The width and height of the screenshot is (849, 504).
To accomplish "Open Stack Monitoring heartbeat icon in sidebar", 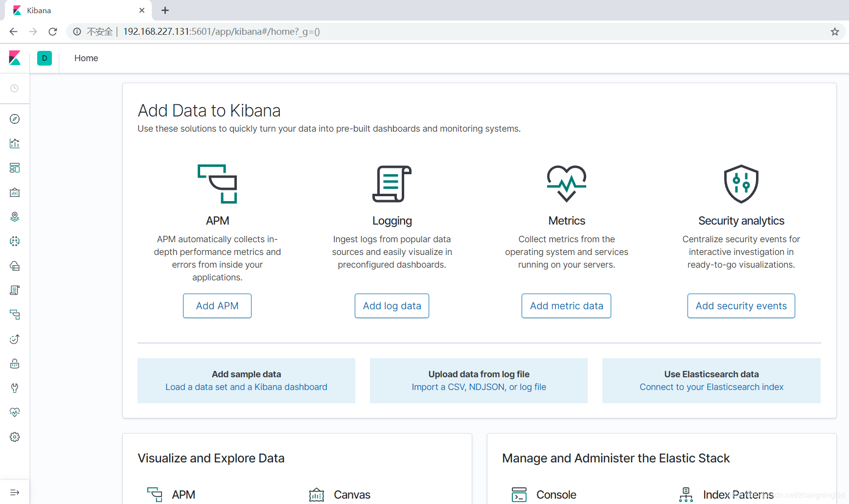I will pyautogui.click(x=15, y=412).
